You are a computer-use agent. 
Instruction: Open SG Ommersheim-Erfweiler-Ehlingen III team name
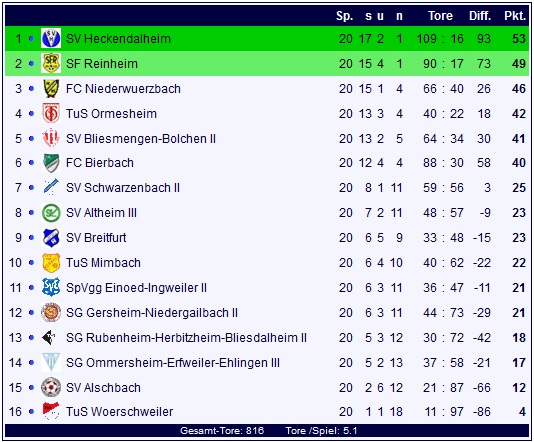pos(173,363)
